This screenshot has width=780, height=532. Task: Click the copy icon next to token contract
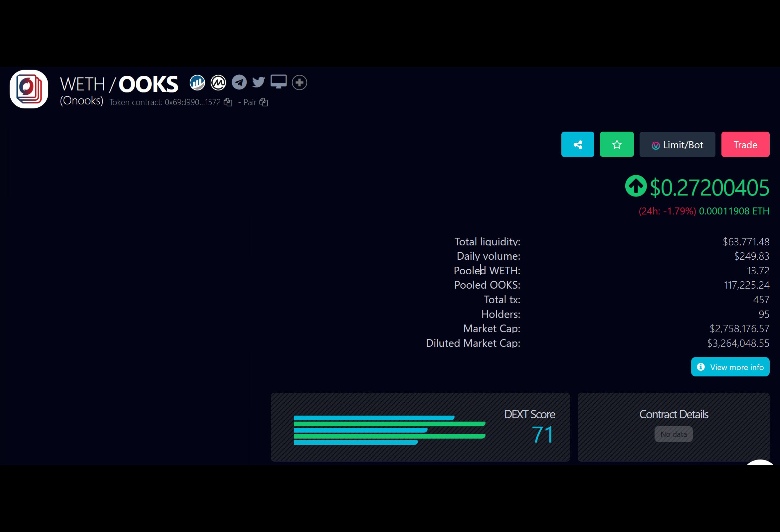(228, 102)
